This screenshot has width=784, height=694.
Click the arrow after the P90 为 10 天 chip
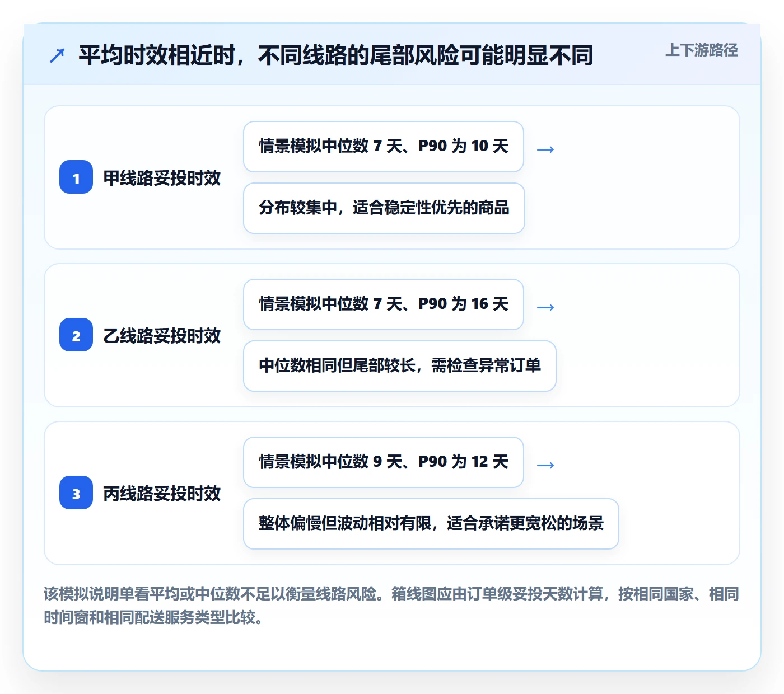[x=545, y=149]
